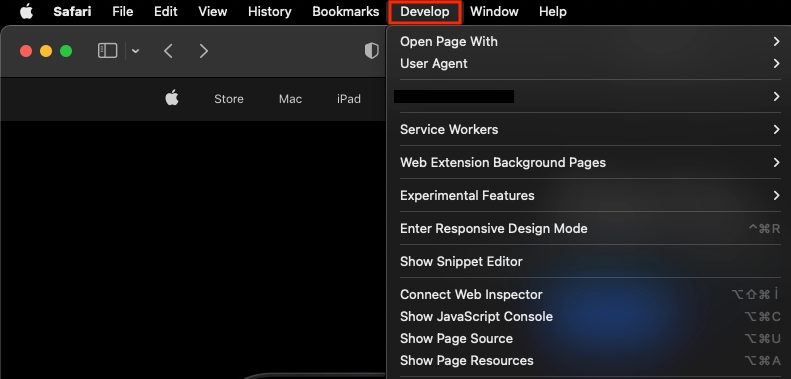Open the Help menu
791x379 pixels.
552,12
